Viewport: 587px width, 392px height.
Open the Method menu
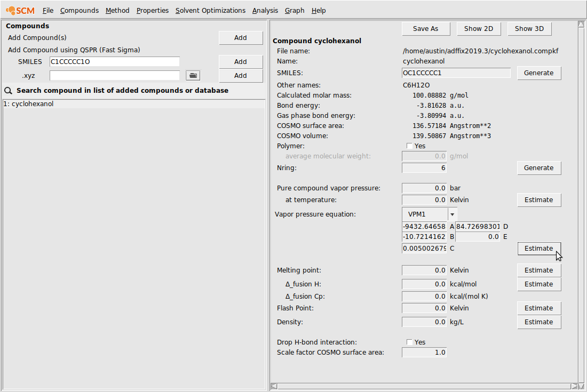(x=117, y=11)
